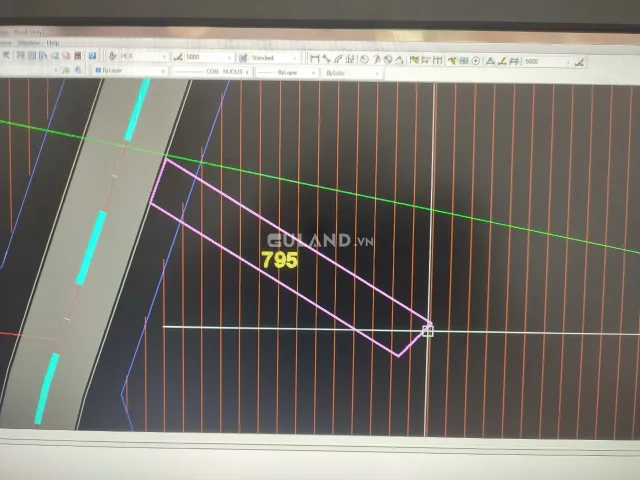Screen dimensions: 640x480
Task: Select the Quick Leader tool
Action: [x=452, y=61]
